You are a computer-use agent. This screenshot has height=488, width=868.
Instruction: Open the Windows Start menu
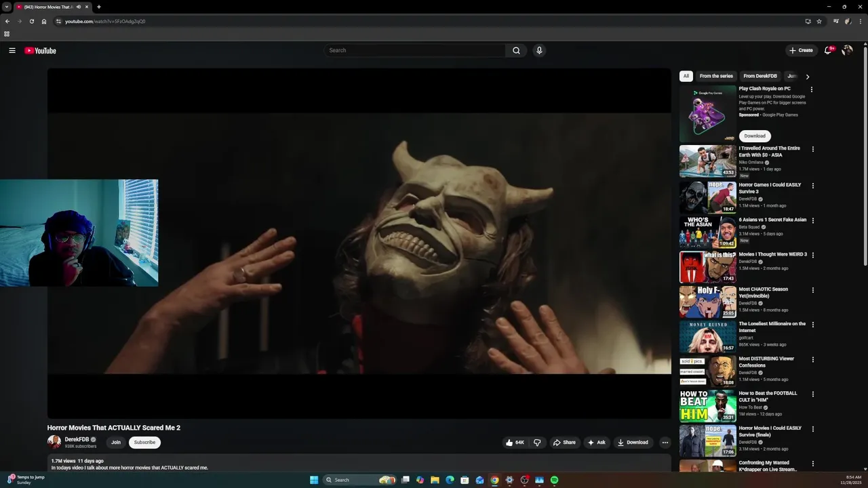[x=314, y=480]
